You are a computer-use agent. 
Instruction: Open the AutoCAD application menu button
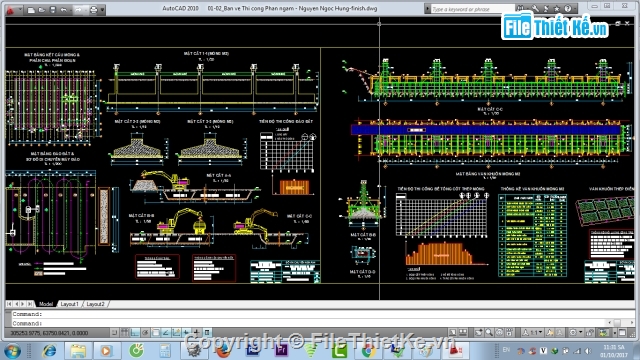coord(11,9)
